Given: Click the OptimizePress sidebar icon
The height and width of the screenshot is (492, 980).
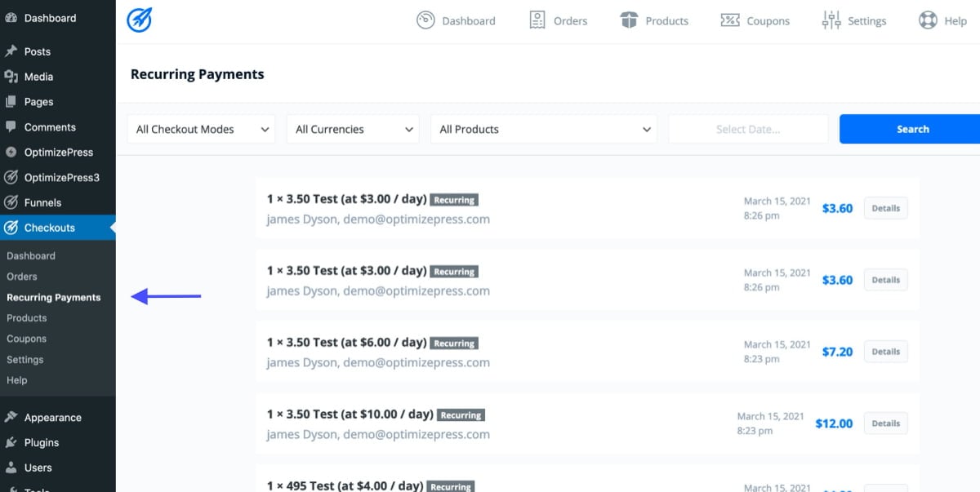Looking at the screenshot, I should point(11,153).
